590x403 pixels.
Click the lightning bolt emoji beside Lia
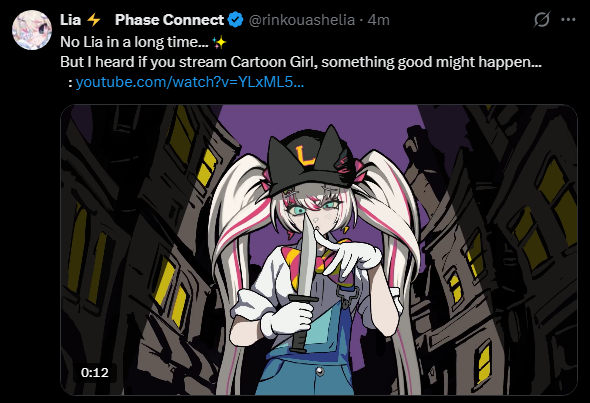(x=94, y=20)
